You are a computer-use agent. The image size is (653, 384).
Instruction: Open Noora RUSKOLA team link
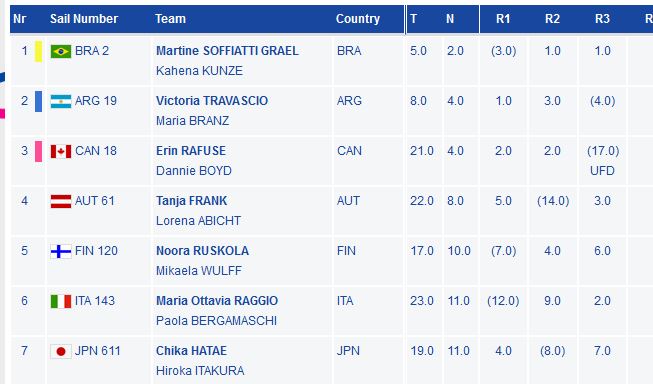[x=202, y=251]
